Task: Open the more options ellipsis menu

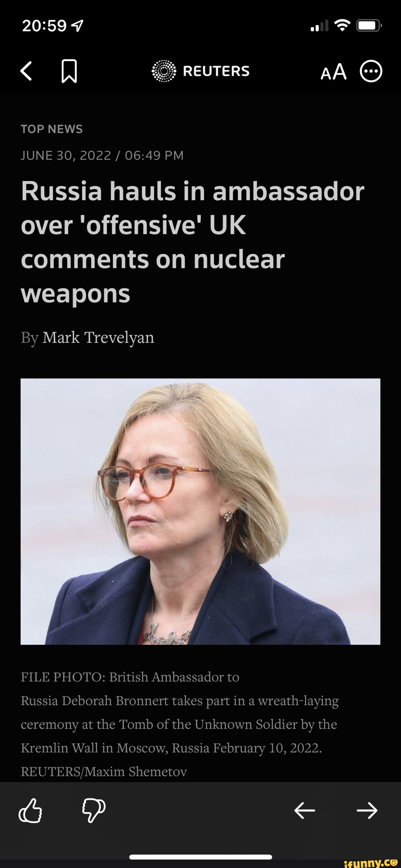Action: (x=371, y=71)
